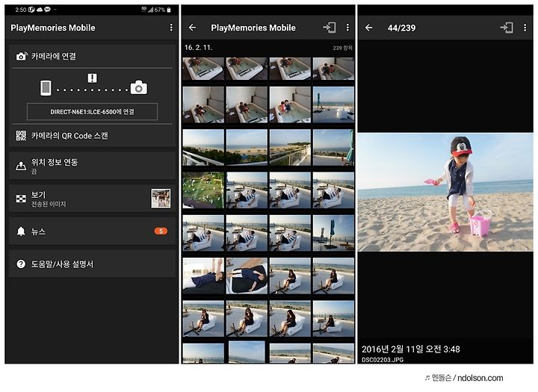Viewport: 538px width, 392px height.
Task: Open beach umbrella terrace photo in second row
Action: (333, 105)
